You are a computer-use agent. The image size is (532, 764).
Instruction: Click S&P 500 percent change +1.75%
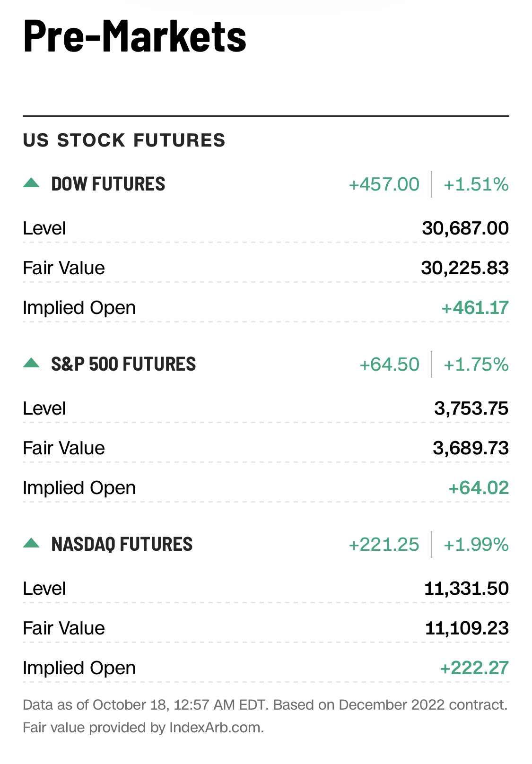476,365
